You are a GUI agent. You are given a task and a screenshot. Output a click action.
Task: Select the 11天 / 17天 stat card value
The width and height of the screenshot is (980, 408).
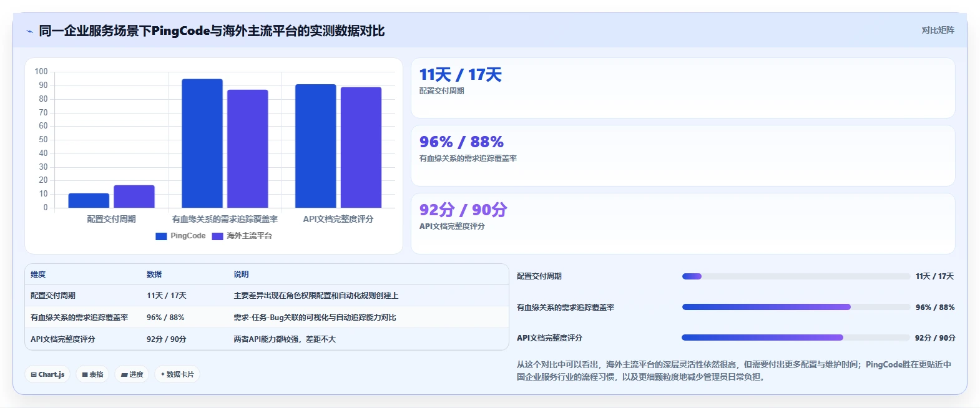point(461,75)
